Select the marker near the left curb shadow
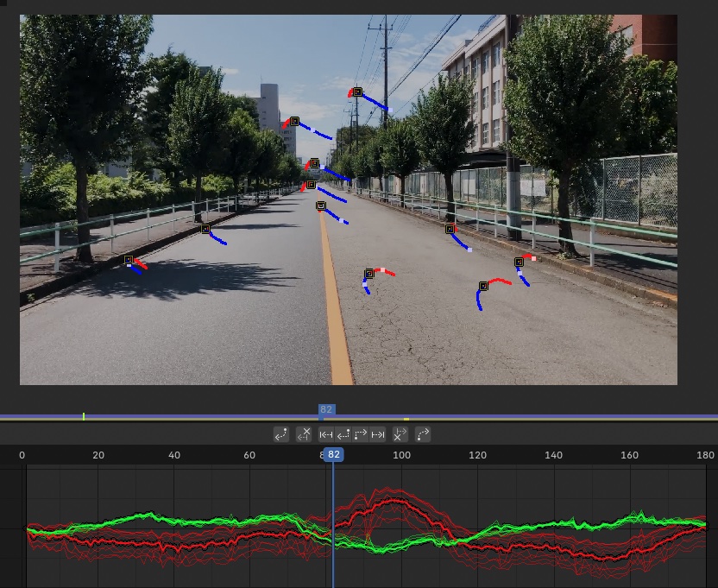The image size is (718, 588). [129, 260]
